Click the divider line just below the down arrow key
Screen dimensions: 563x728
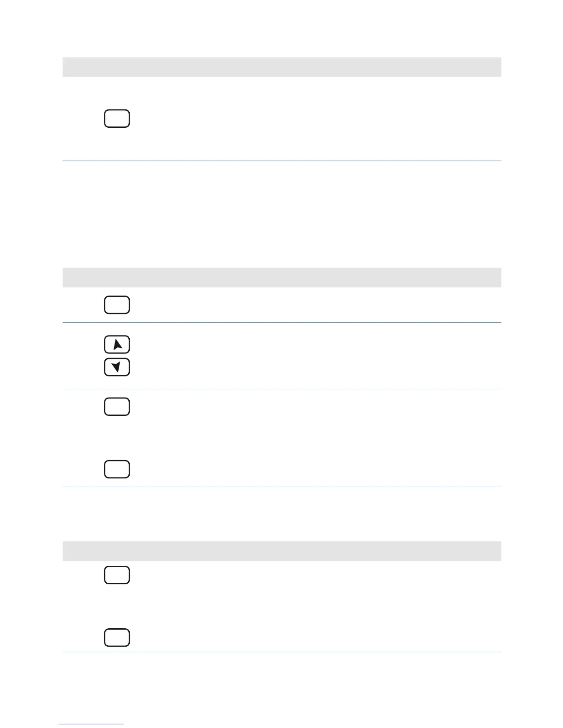[281, 389]
